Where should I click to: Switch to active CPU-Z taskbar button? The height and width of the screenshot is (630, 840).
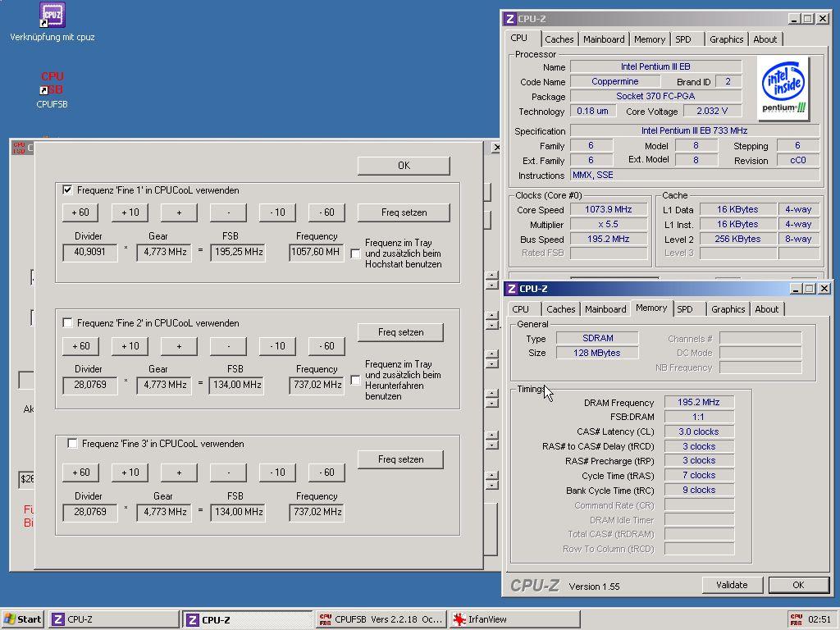[248, 619]
